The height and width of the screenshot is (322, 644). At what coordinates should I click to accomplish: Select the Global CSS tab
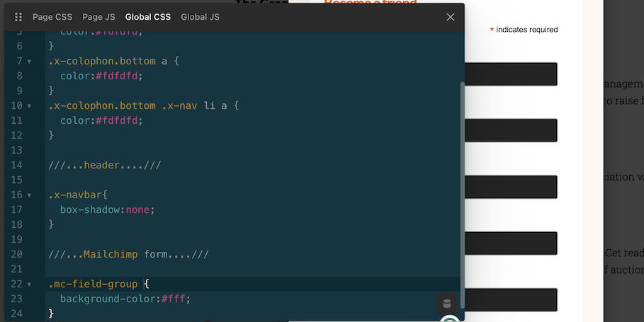pos(148,17)
